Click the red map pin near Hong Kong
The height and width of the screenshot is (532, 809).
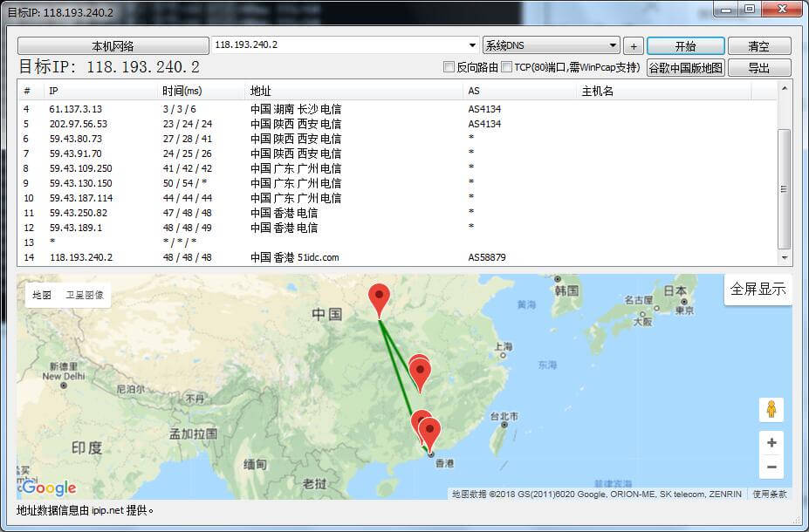(430, 433)
